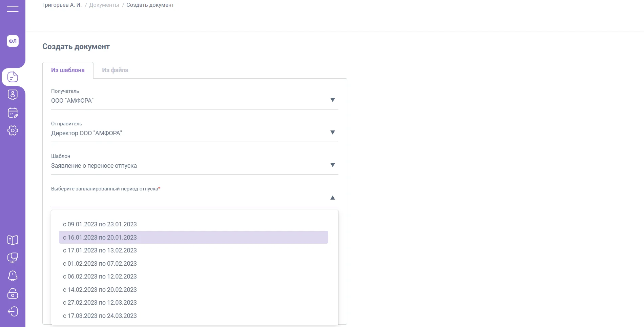Screen dimensions: 644x327
Task: Switch to the Из файла tab
Action: [x=115, y=70]
